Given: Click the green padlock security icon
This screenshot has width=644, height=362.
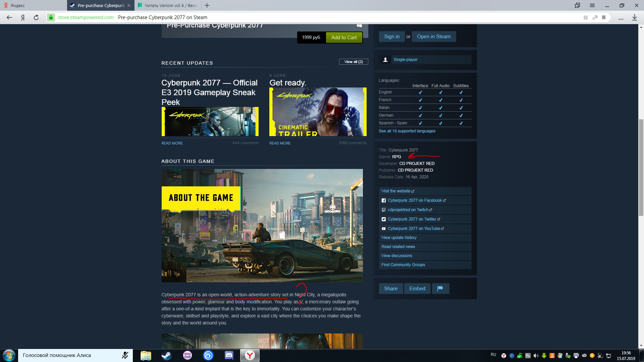Looking at the screenshot, I should [51, 17].
